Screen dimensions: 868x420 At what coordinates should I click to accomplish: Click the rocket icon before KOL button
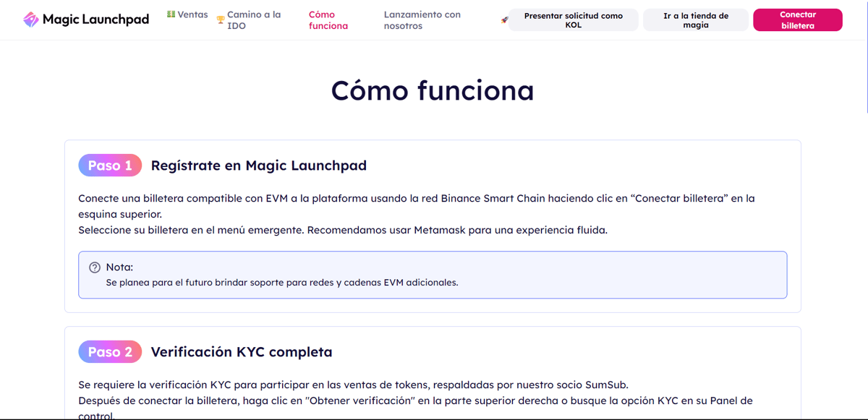pyautogui.click(x=504, y=20)
